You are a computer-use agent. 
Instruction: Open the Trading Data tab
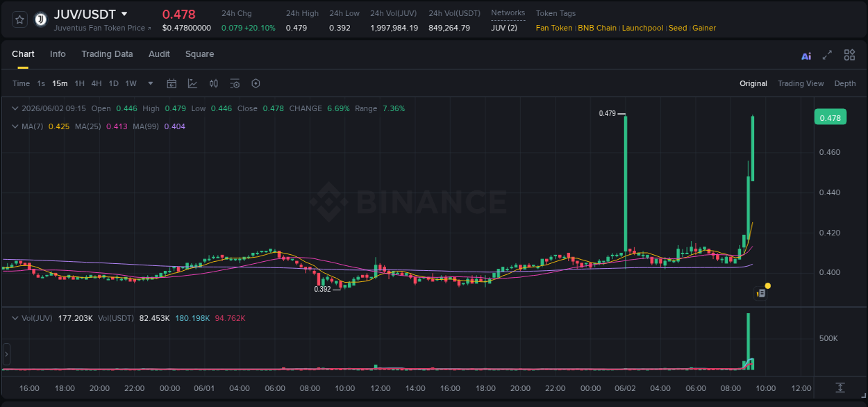(x=107, y=54)
